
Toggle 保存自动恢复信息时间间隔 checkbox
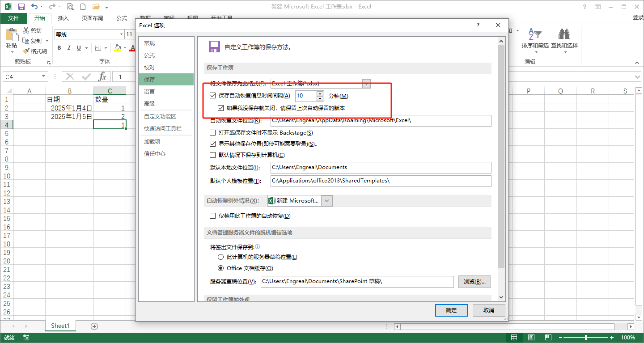(x=213, y=95)
